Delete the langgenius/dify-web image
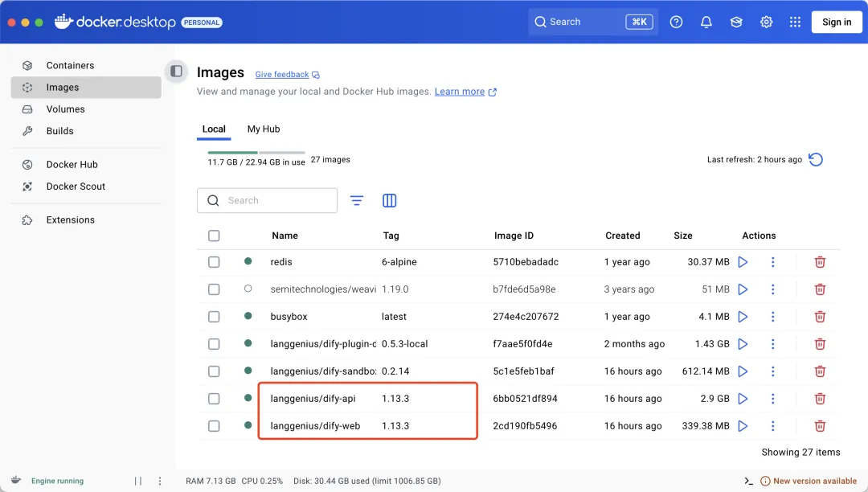This screenshot has width=868, height=492. (820, 426)
